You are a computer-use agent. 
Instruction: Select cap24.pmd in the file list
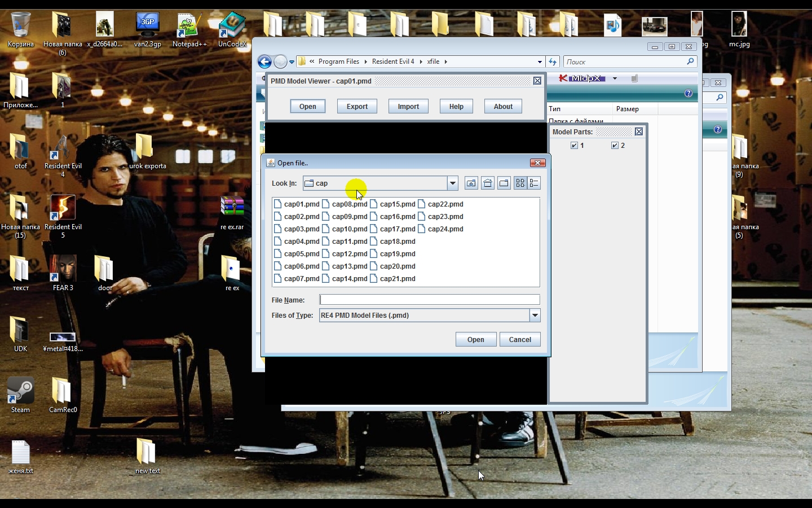[x=440, y=229]
